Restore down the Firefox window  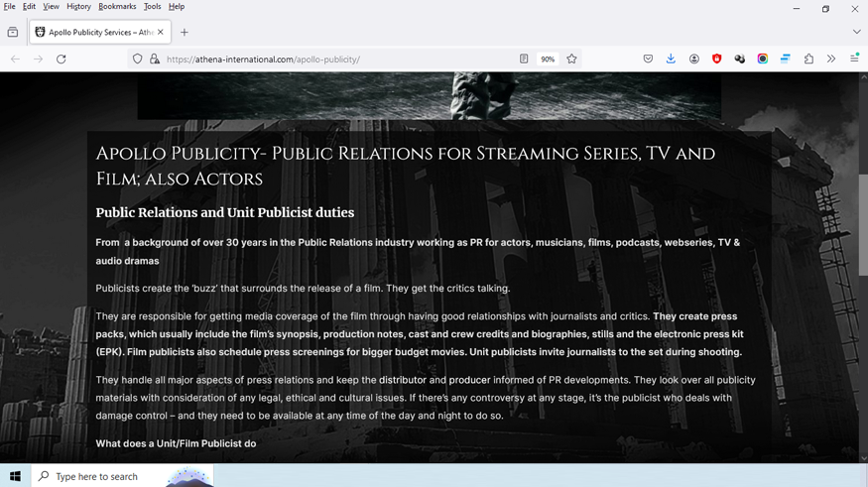tap(825, 9)
